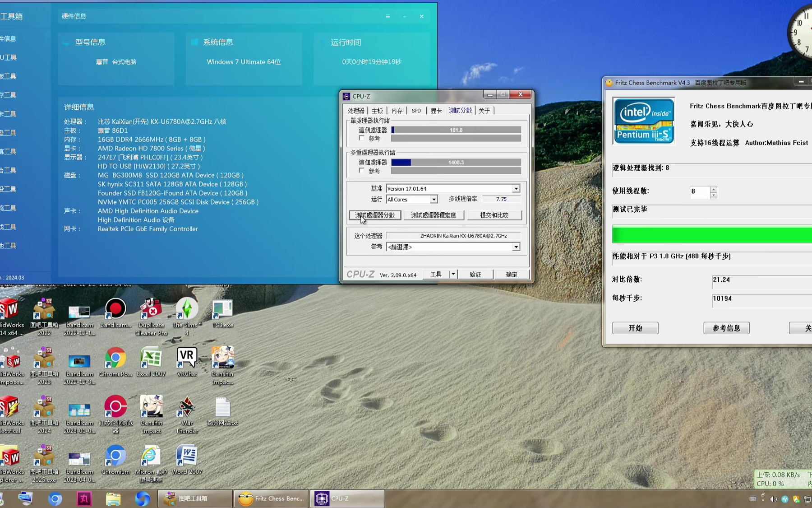Image resolution: width=812 pixels, height=508 pixels.
Task: Switch to the SPD tab in CPU-Z
Action: (x=416, y=111)
